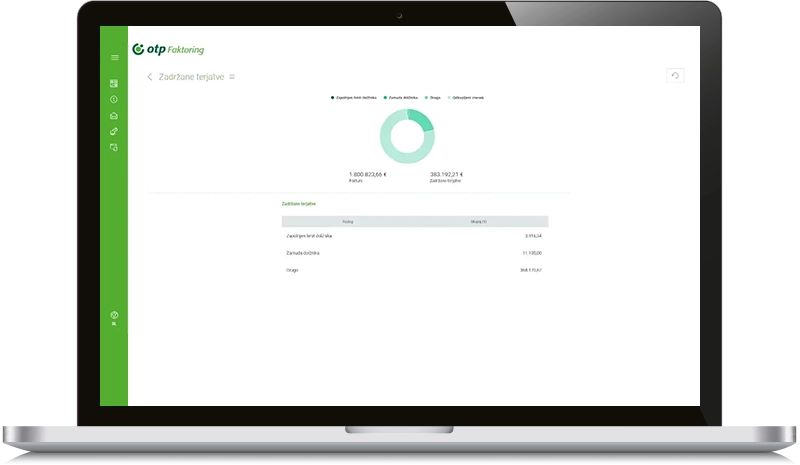
Task: Toggle the Zamuda dolžnika legend item
Action: pyautogui.click(x=401, y=98)
